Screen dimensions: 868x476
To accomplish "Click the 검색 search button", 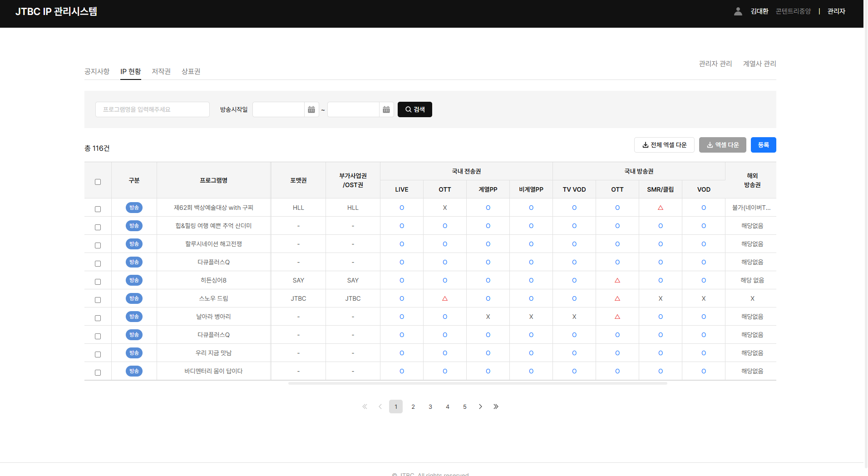I will [x=415, y=109].
